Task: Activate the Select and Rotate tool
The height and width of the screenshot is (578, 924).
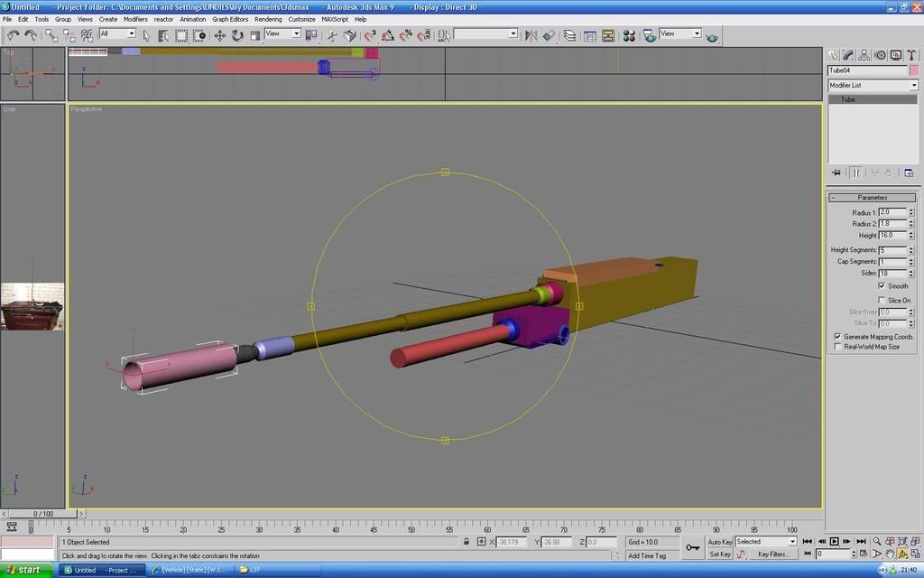Action: 237,35
